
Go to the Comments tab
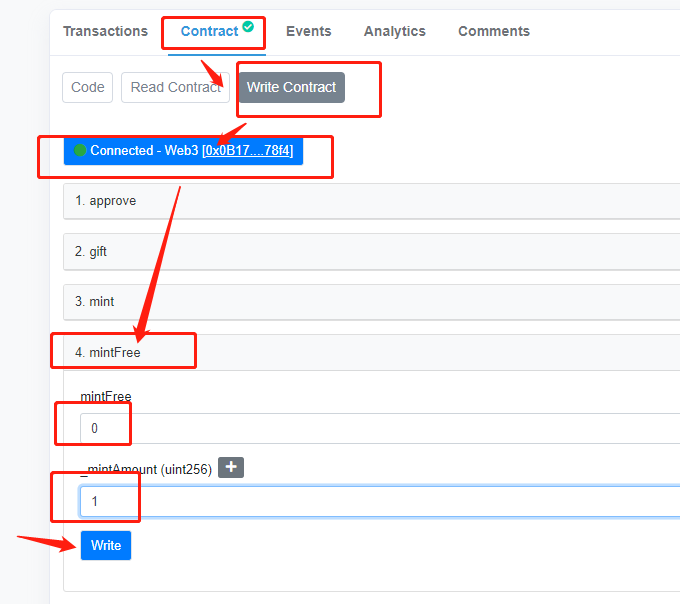tap(494, 31)
